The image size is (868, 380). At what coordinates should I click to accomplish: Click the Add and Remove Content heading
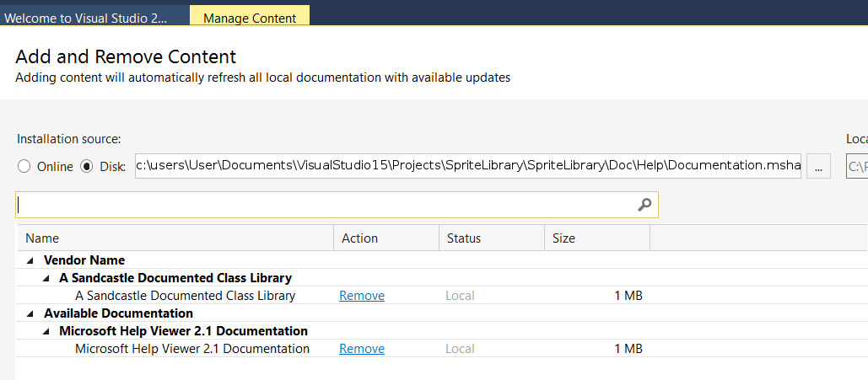click(126, 57)
